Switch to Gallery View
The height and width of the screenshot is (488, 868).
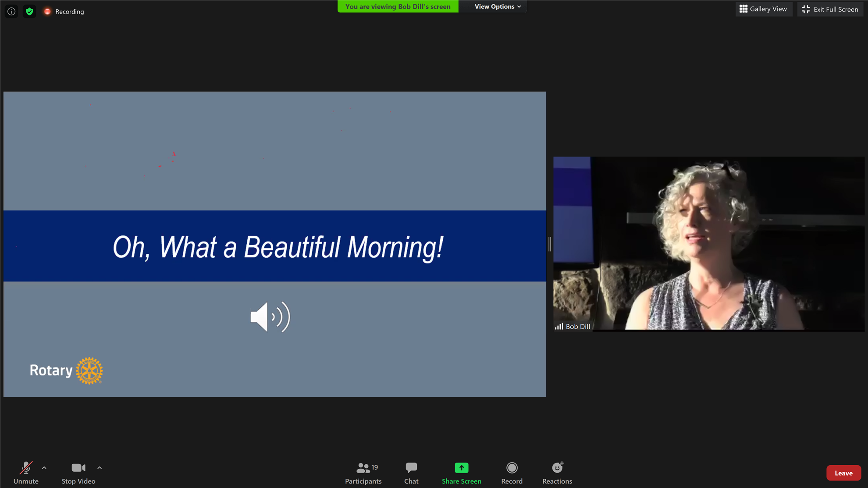(x=763, y=9)
